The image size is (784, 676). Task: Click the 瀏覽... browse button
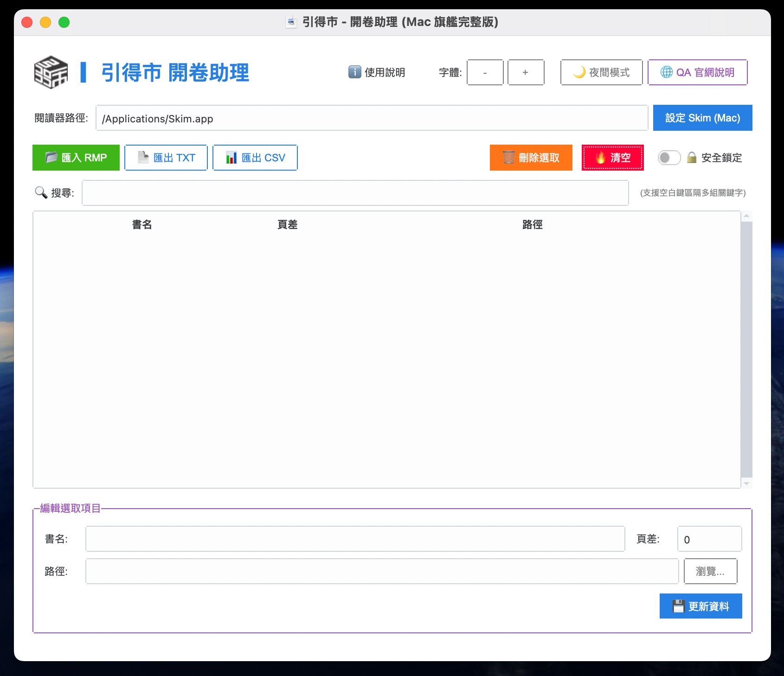click(x=710, y=571)
